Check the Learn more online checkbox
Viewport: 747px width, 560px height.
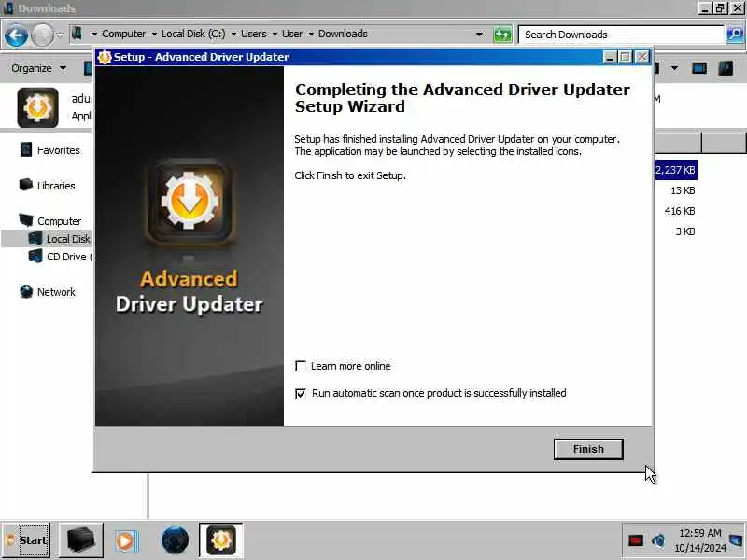[301, 366]
